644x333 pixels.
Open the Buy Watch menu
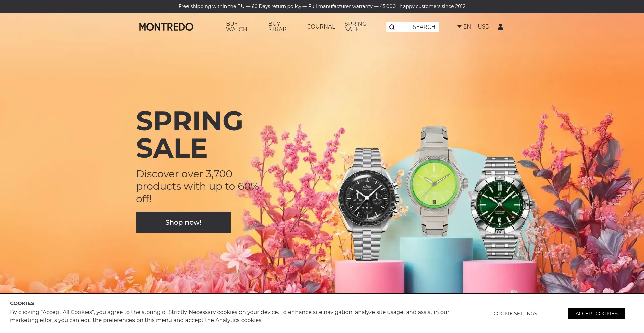(x=236, y=26)
